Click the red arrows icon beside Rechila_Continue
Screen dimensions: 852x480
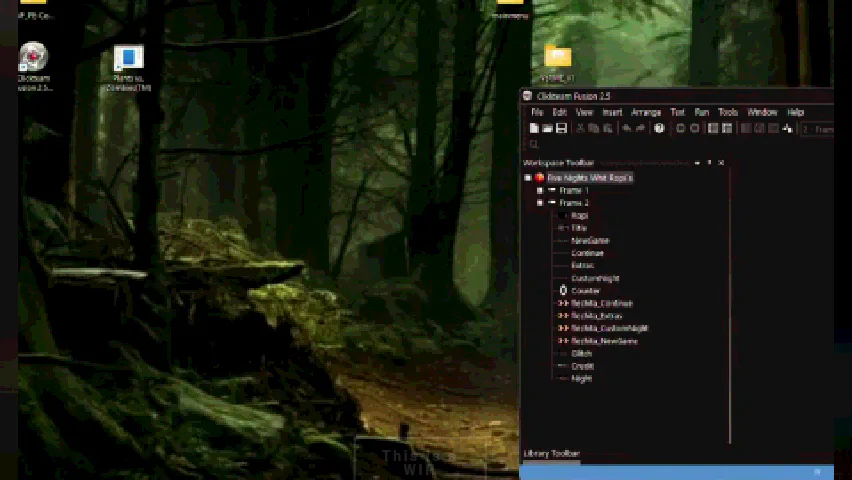click(x=563, y=303)
